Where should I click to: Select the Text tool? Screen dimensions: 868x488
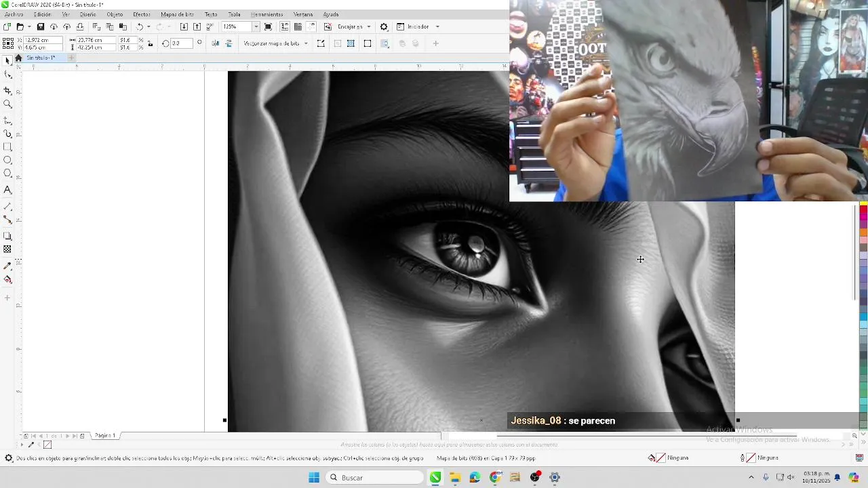tap(7, 190)
